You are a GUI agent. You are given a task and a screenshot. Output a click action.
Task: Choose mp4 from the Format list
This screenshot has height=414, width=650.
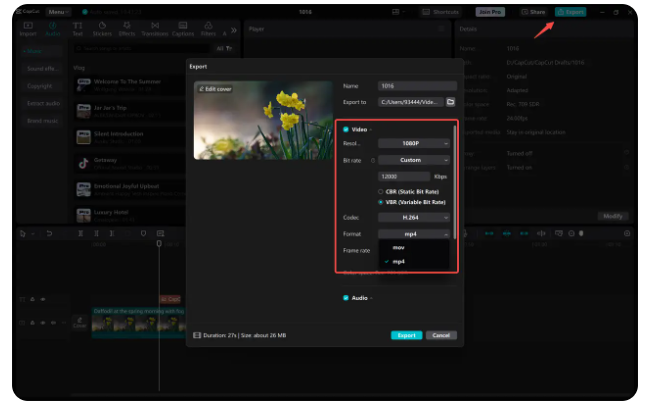click(399, 261)
